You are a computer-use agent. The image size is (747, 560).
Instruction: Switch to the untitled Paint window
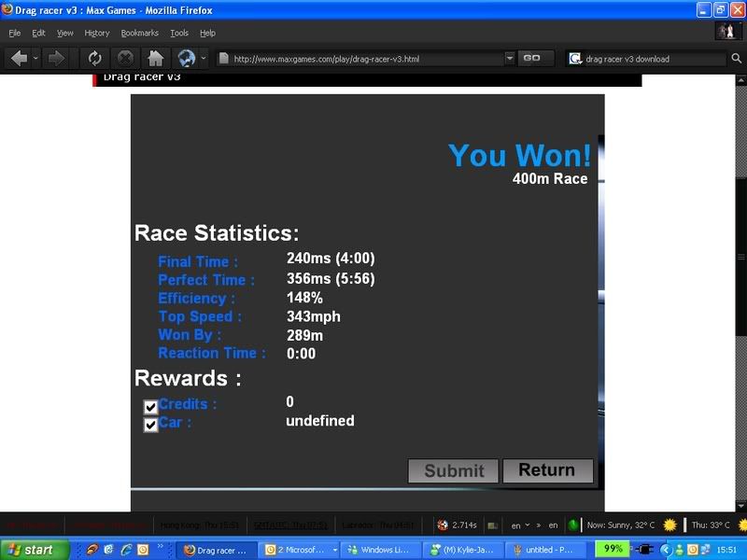tap(545, 550)
